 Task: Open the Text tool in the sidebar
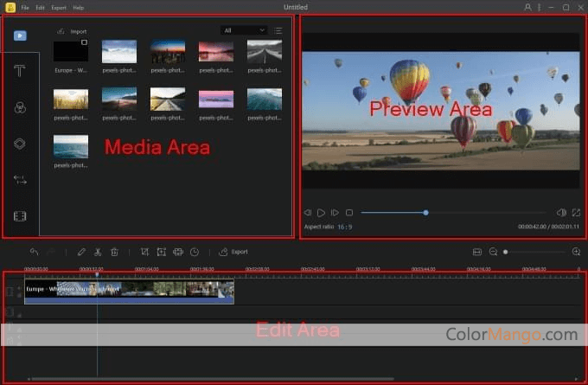point(20,71)
